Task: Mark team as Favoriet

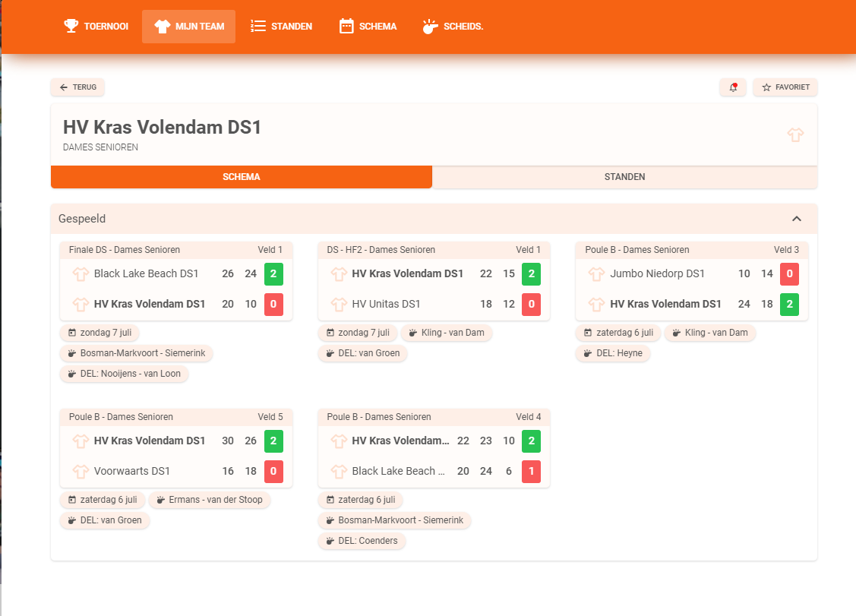Action: pos(785,87)
